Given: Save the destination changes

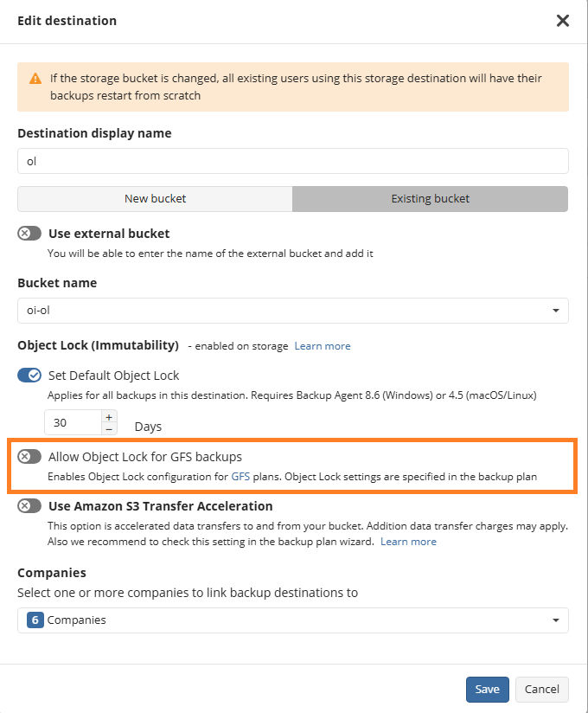Looking at the screenshot, I should point(487,689).
